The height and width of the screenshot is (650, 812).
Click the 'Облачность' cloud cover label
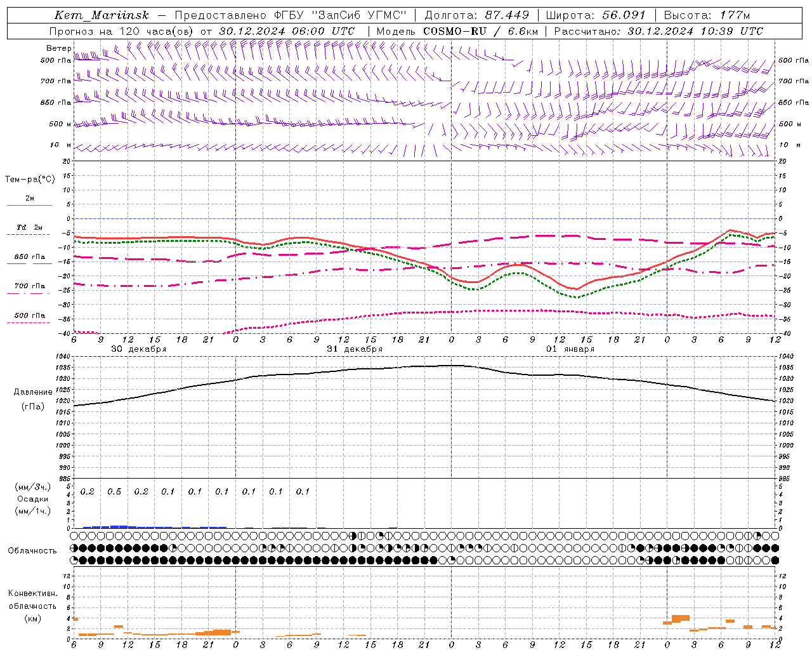click(x=32, y=551)
